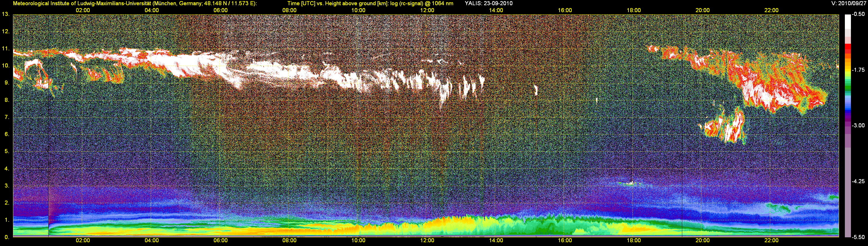Click the 04:00 label on the top time axis
The height and width of the screenshot is (246, 868).
point(152,10)
